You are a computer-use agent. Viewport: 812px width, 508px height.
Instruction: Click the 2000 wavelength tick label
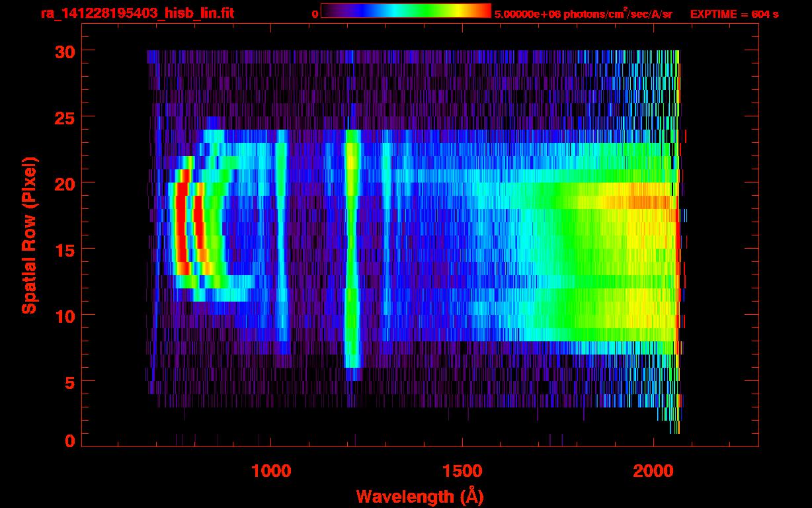[x=653, y=470]
